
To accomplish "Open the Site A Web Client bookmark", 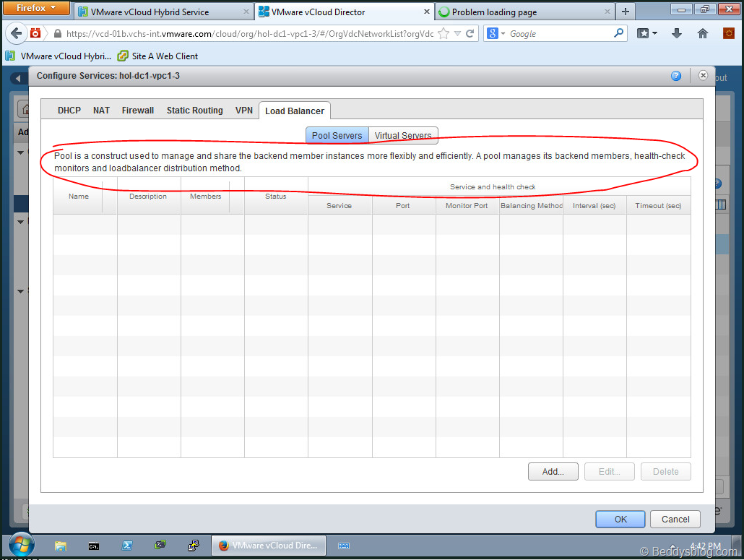I will (x=158, y=56).
